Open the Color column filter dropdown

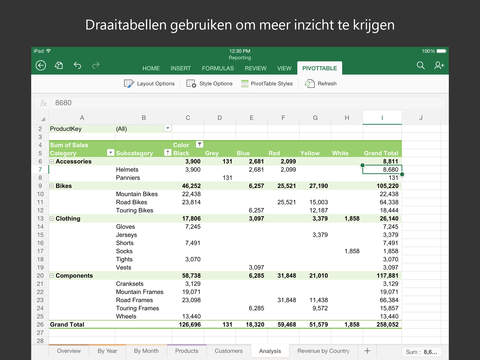pyautogui.click(x=199, y=144)
